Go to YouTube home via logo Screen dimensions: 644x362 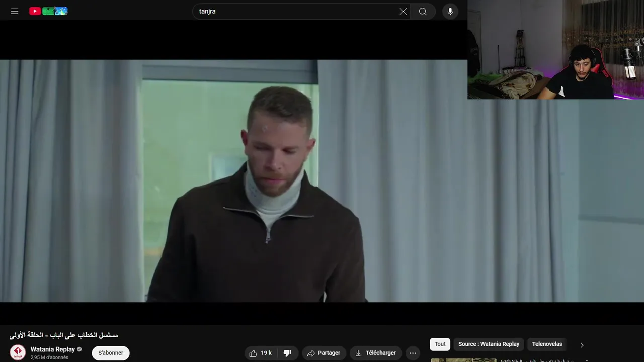tap(48, 11)
